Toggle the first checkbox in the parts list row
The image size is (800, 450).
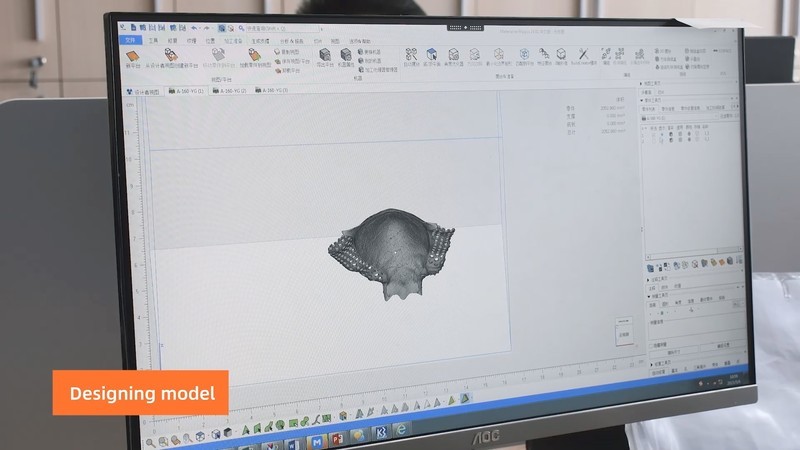click(655, 137)
